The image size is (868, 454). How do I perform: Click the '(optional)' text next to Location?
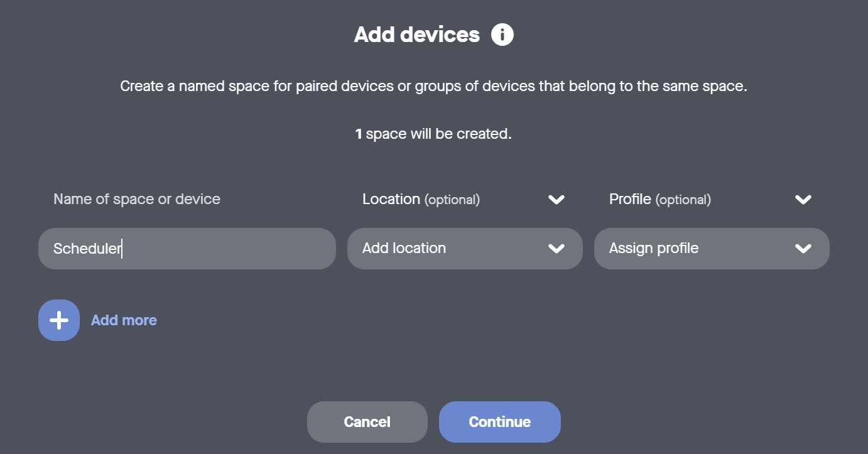(452, 200)
